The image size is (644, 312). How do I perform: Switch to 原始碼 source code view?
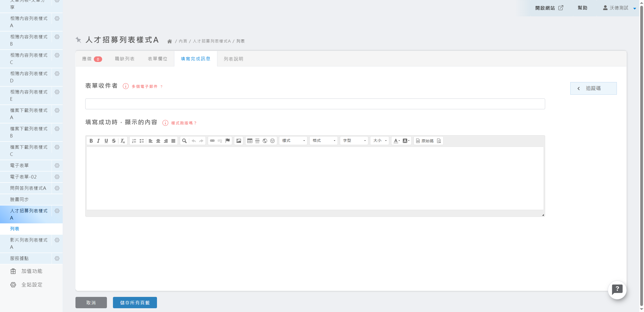[426, 141]
